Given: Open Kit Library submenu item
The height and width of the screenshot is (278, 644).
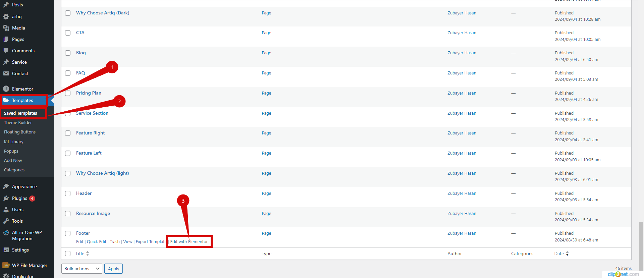Looking at the screenshot, I should coord(14,142).
